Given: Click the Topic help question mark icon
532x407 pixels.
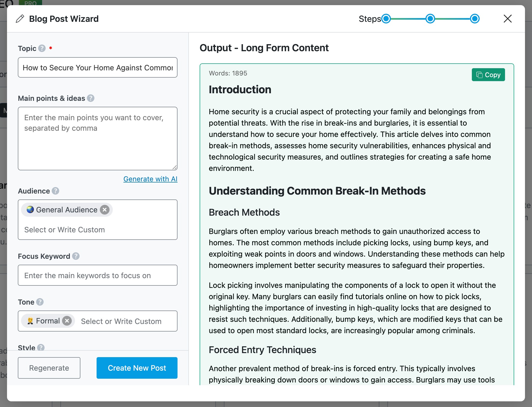Looking at the screenshot, I should 42,48.
